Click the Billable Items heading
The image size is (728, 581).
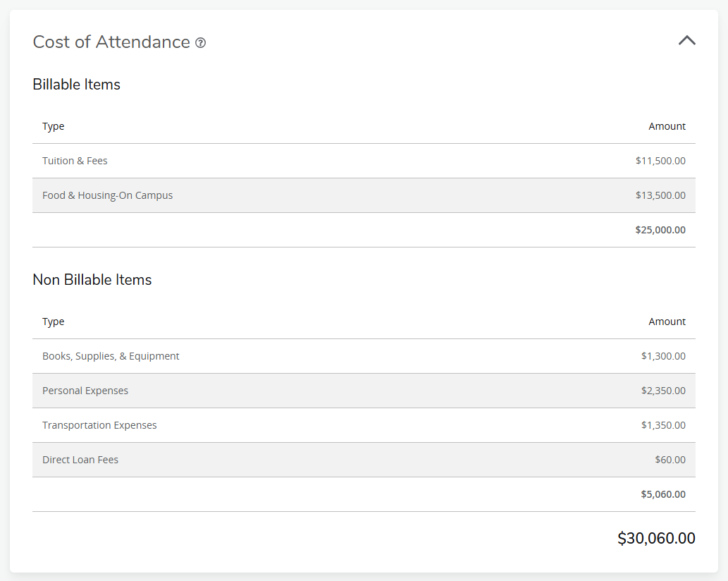[76, 84]
